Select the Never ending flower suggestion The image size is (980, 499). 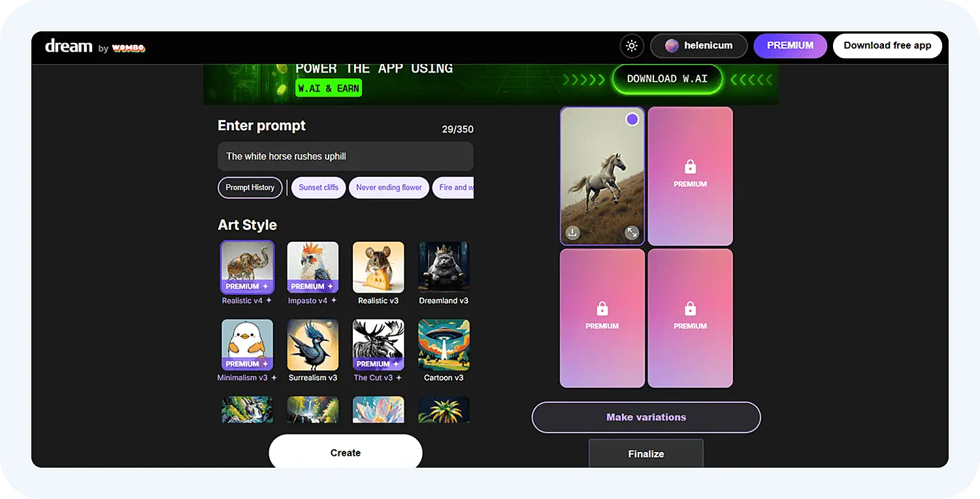pyautogui.click(x=389, y=187)
